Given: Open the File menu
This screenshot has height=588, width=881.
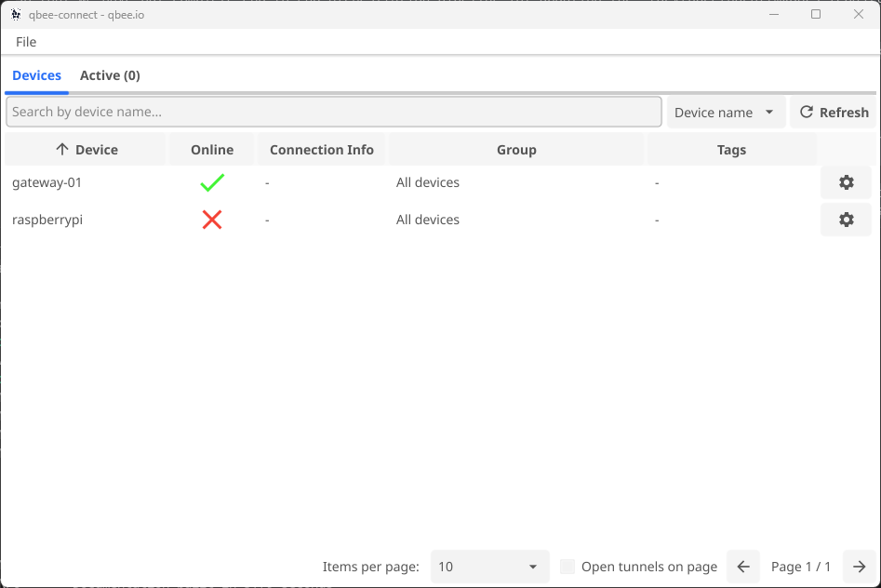Looking at the screenshot, I should (x=25, y=42).
